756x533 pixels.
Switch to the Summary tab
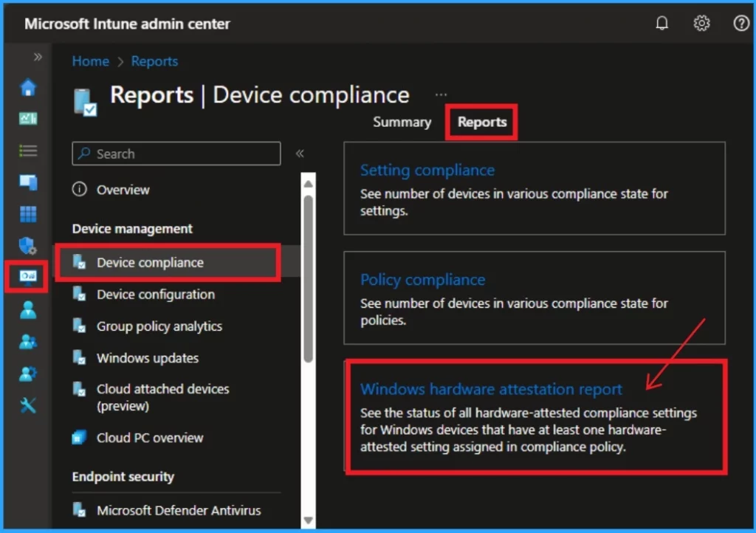[x=402, y=122]
